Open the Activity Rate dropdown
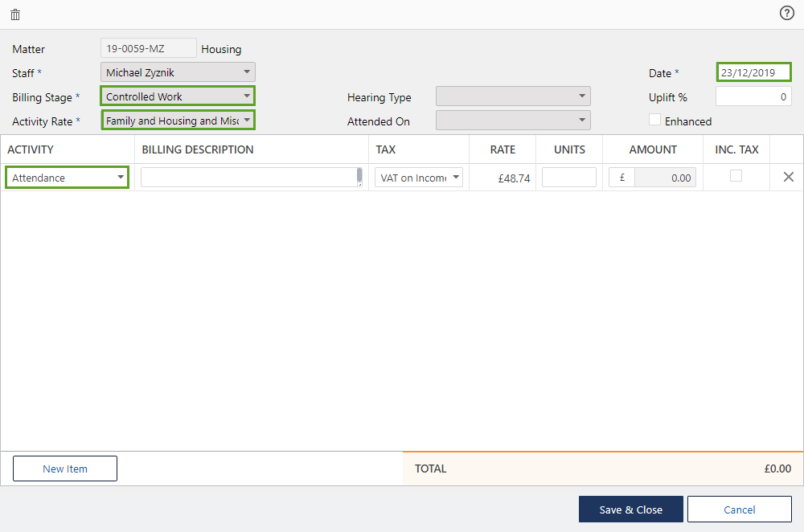This screenshot has height=532, width=804. click(178, 121)
